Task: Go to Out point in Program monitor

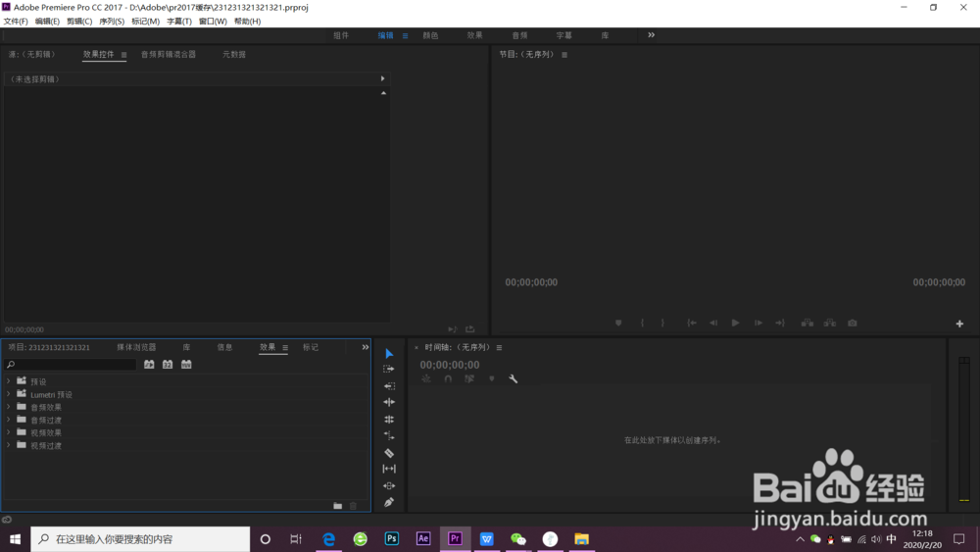Action: 780,324
